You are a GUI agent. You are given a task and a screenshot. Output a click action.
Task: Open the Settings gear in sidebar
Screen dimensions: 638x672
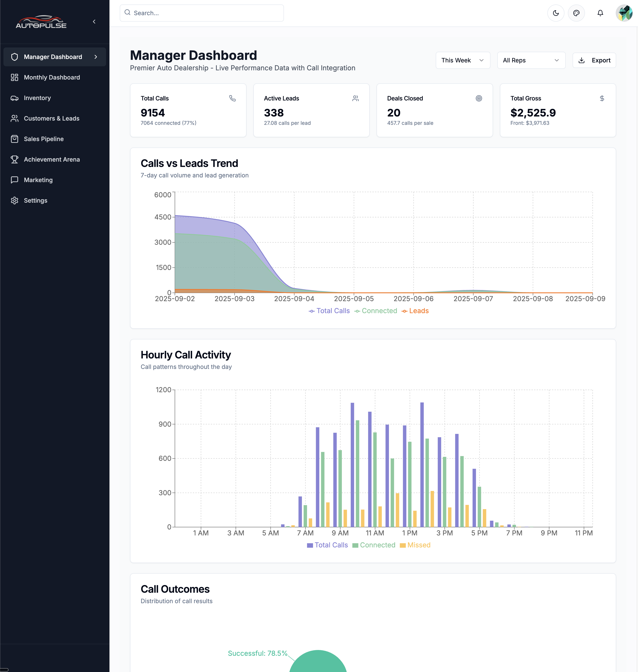[15, 200]
